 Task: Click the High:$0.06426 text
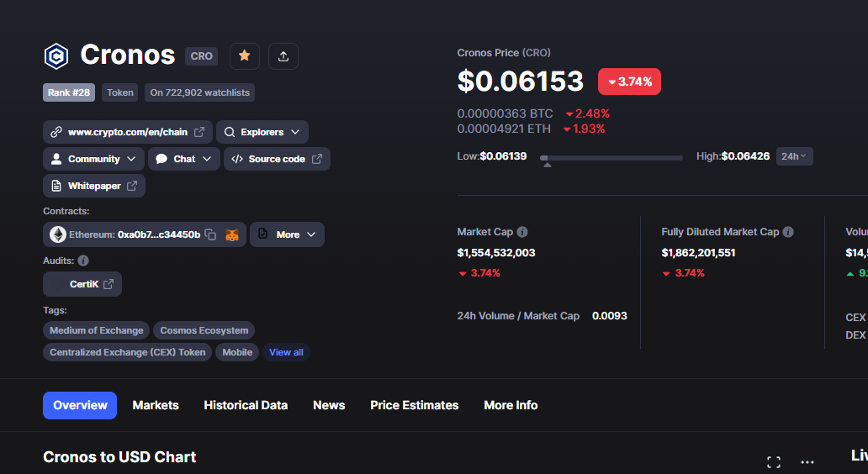click(x=733, y=156)
